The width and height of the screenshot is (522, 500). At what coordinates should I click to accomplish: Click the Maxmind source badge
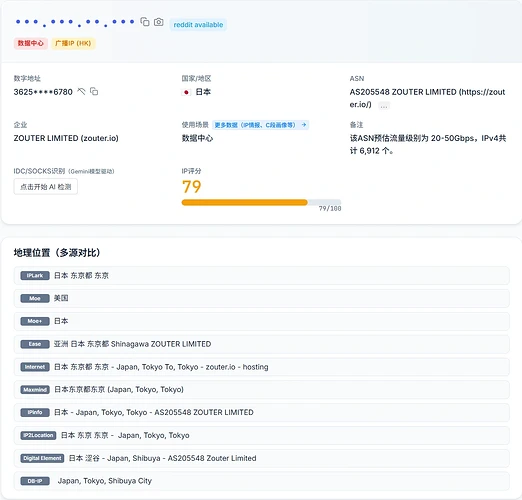point(35,390)
